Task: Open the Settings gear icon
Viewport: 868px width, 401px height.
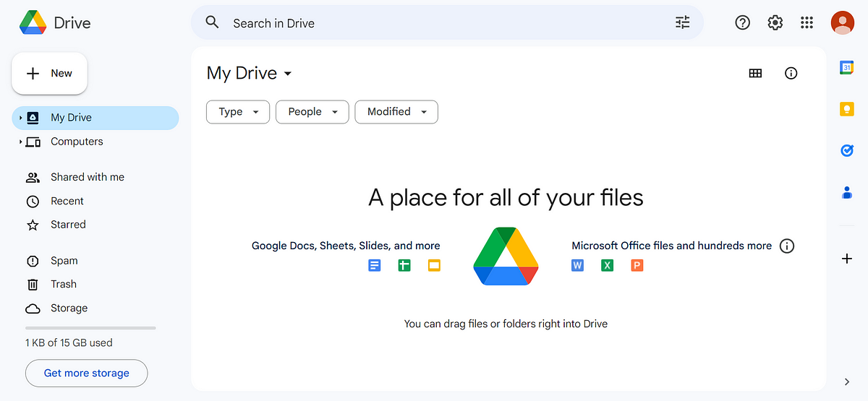Action: 775,22
